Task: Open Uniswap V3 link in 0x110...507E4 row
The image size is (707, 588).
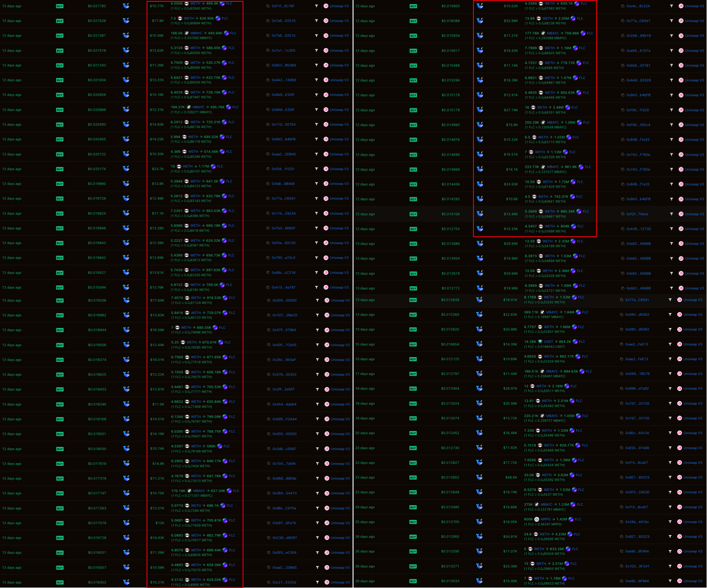Action: (339, 124)
